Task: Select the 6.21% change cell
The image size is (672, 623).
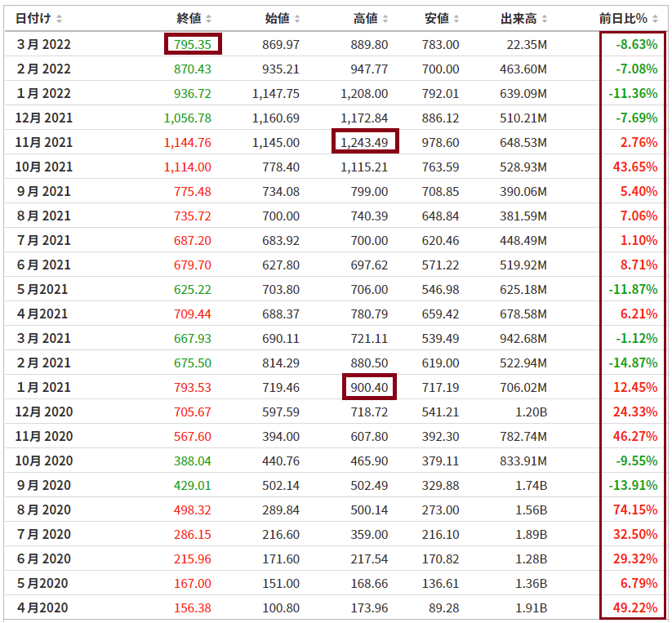Action: [x=639, y=314]
